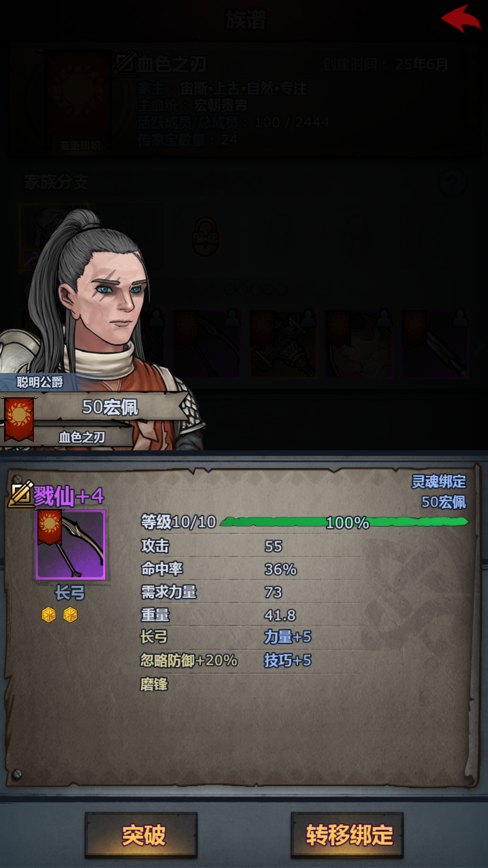The image size is (488, 868).
Task: Click the red back arrow icon
Action: pos(461,19)
